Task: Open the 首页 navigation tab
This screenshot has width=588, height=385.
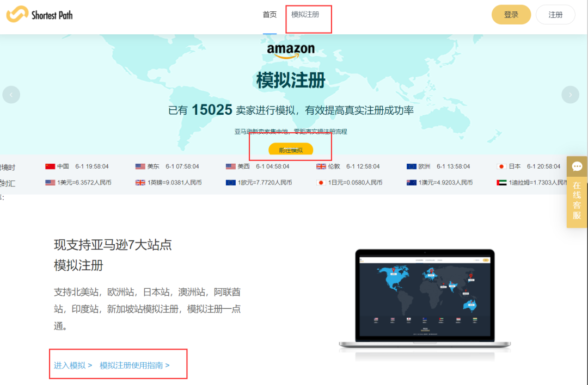Action: [269, 15]
